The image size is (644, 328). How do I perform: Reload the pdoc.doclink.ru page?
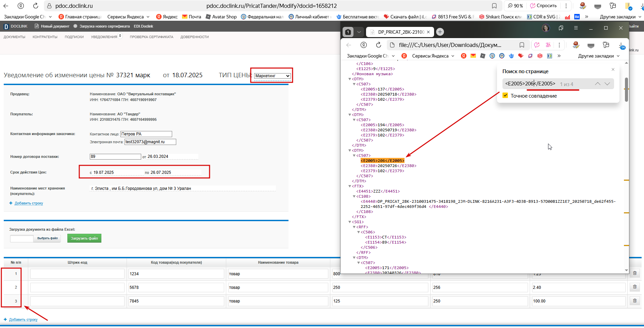(x=36, y=6)
